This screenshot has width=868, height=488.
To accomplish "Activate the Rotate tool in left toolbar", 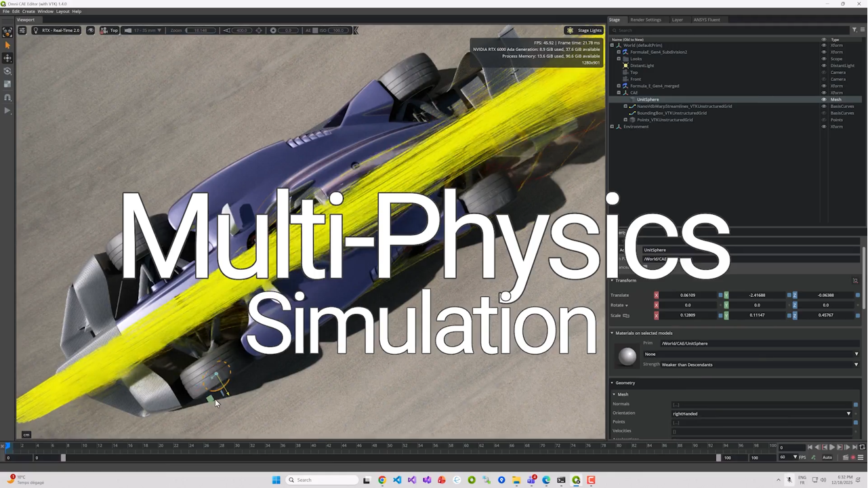I will 7,71.
